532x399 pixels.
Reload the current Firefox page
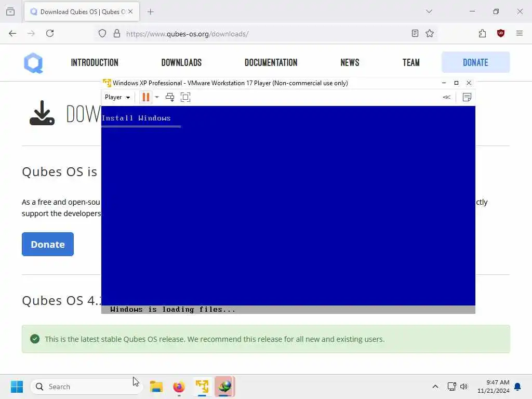click(x=50, y=34)
